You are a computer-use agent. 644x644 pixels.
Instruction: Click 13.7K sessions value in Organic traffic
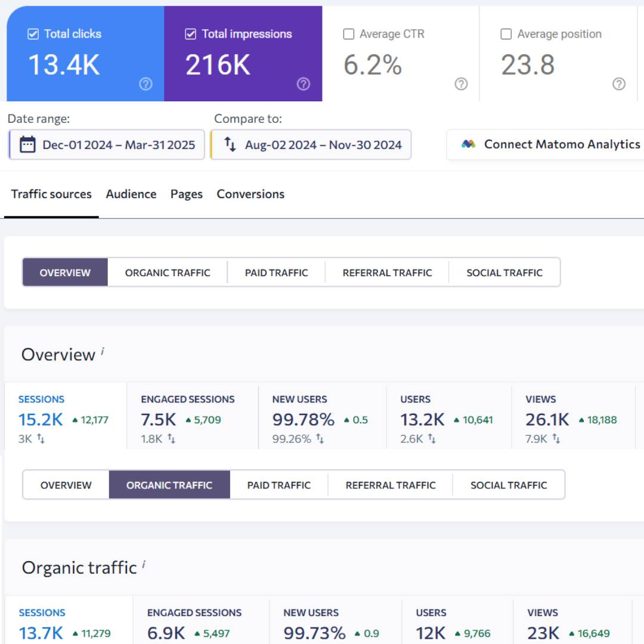(x=41, y=633)
